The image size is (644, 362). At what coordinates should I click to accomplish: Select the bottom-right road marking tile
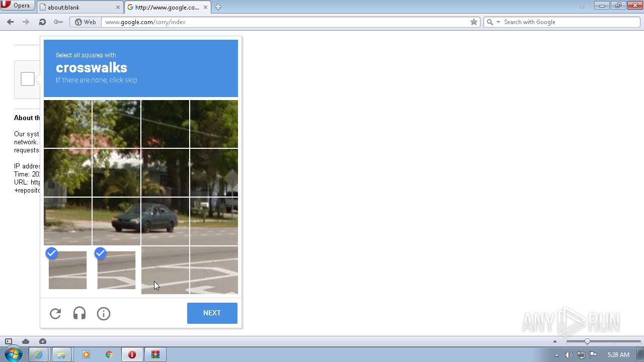[214, 270]
